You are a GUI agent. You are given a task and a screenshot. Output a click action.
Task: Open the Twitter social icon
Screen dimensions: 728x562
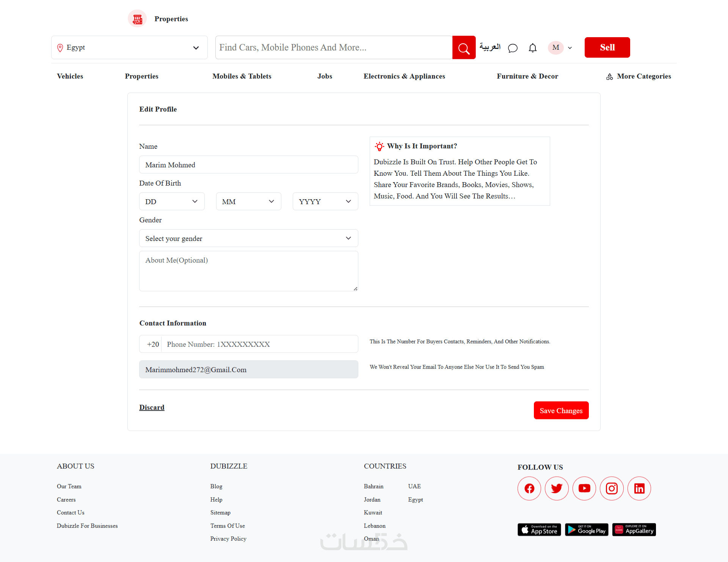557,488
